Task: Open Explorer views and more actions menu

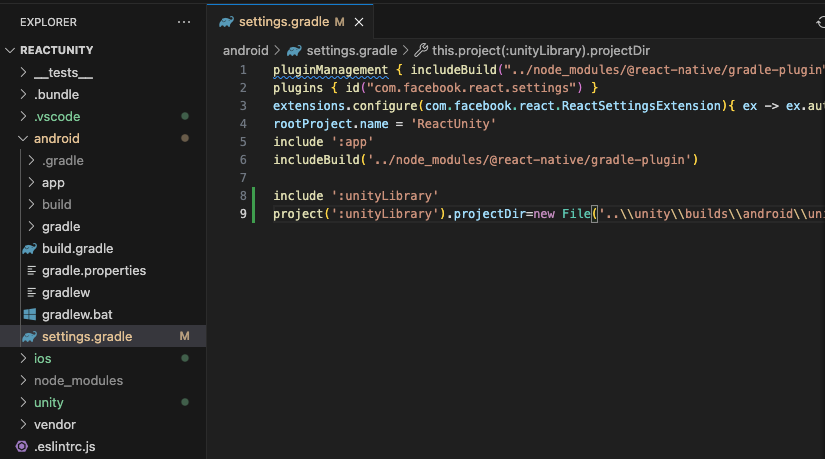Action: coord(184,22)
